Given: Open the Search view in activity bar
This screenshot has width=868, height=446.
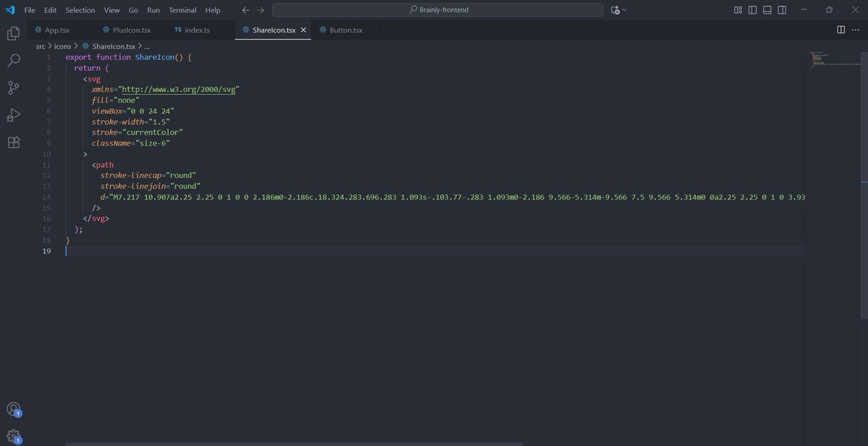Looking at the screenshot, I should tap(13, 61).
